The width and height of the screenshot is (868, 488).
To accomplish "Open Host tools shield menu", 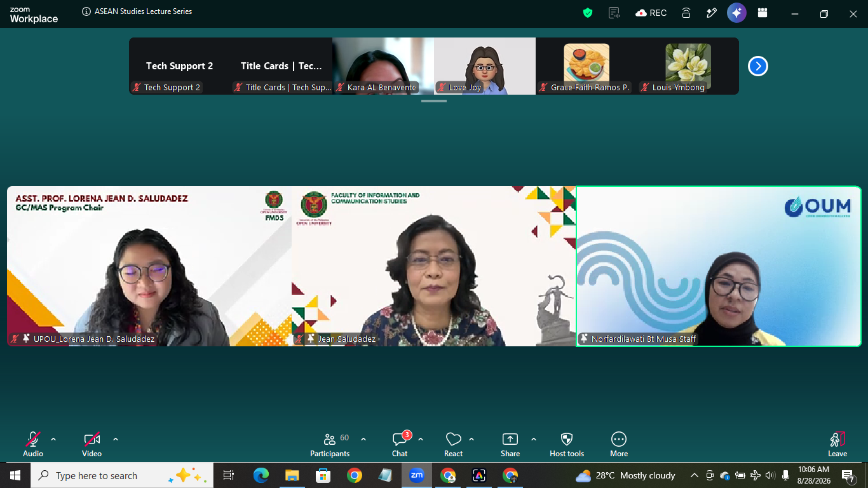I will coord(567,444).
